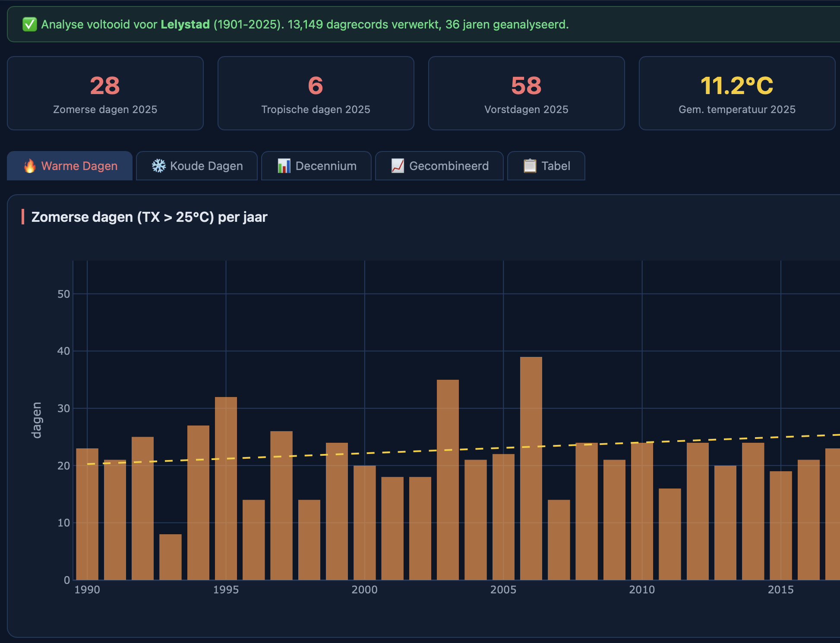Click the Zomerse dagen 2025 card
Screen dimensions: 840x643
pyautogui.click(x=105, y=93)
